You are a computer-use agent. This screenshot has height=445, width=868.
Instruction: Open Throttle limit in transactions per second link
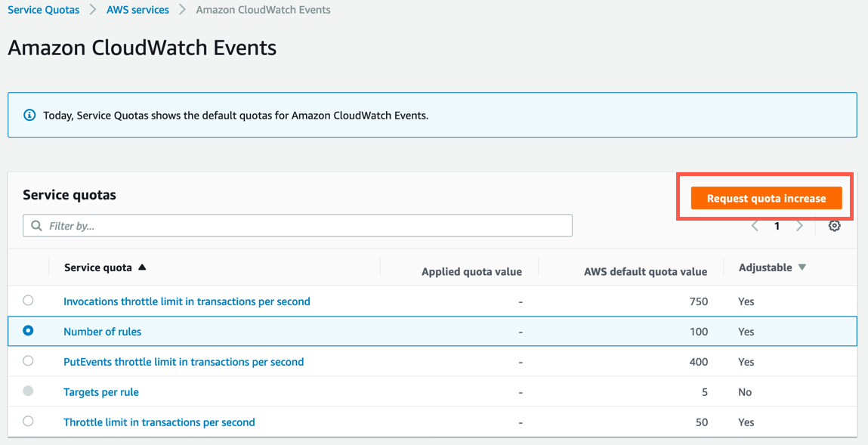tap(159, 422)
